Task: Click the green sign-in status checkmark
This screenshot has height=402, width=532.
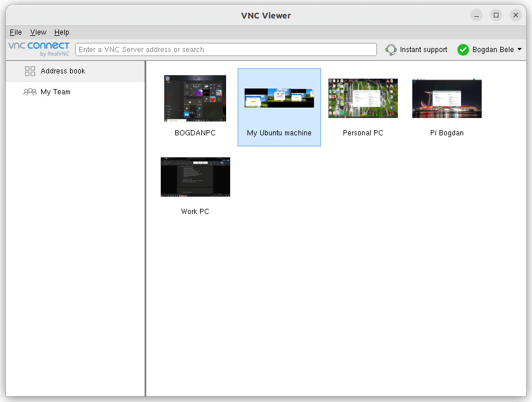Action: [463, 49]
